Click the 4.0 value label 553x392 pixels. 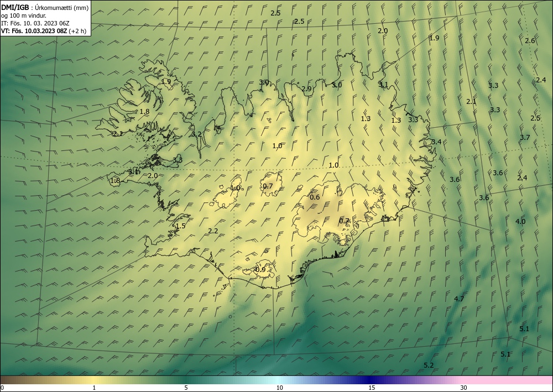[x=520, y=221]
